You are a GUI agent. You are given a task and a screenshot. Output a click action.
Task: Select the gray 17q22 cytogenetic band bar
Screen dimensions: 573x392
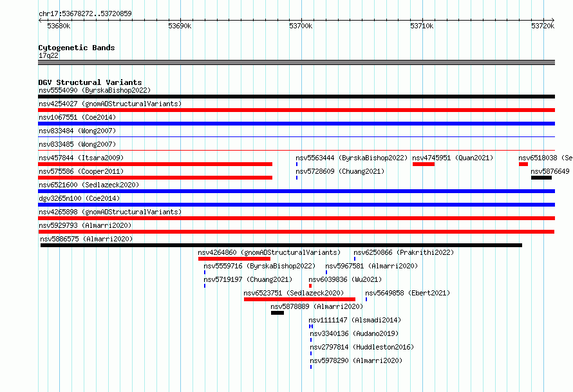coord(296,62)
